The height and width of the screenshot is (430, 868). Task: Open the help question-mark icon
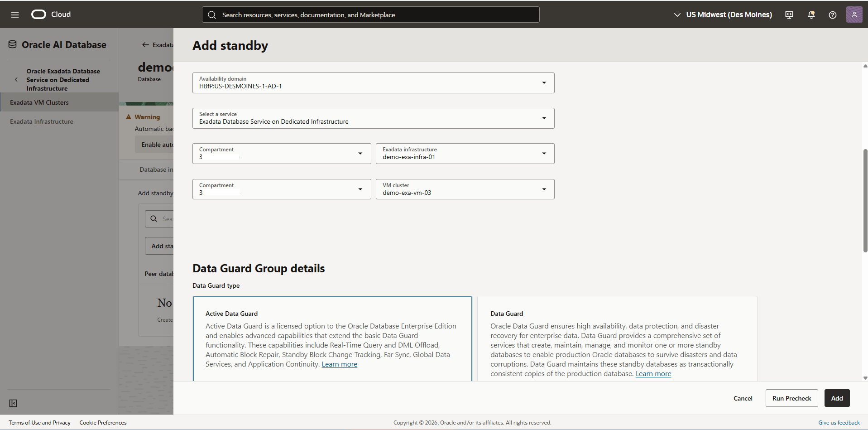832,14
